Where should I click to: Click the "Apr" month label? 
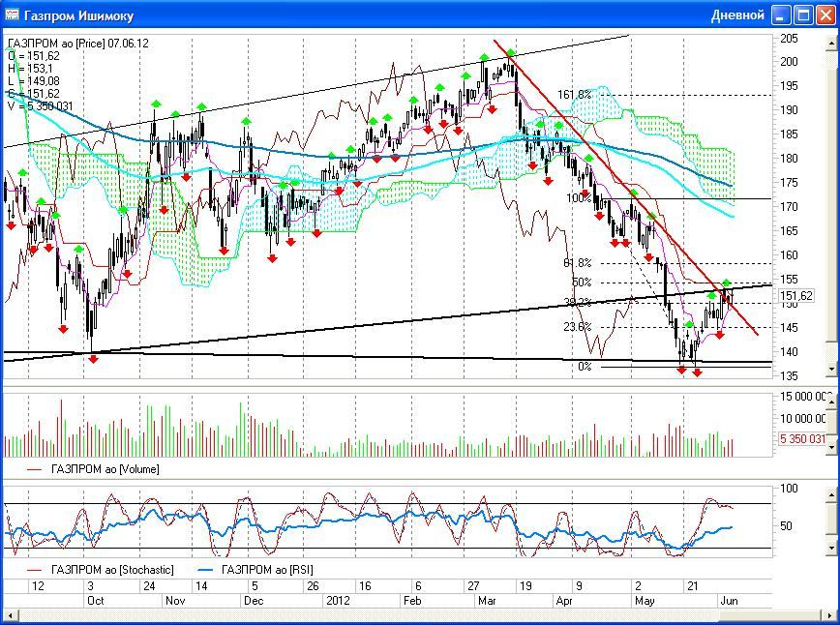[x=564, y=601]
